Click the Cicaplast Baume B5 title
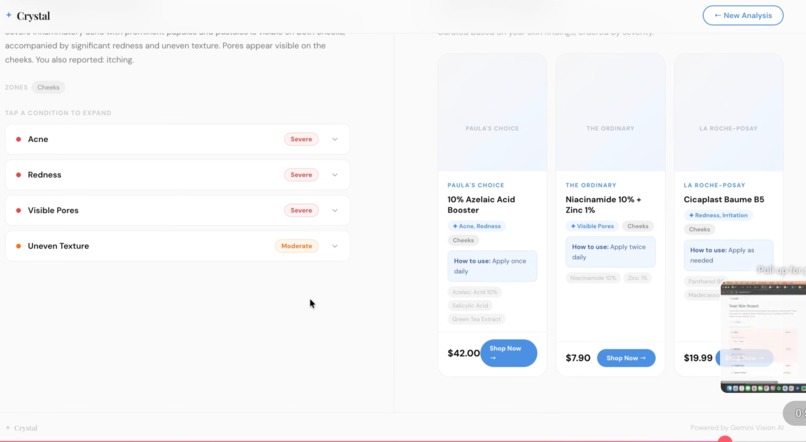This screenshot has width=806, height=442. pos(724,199)
